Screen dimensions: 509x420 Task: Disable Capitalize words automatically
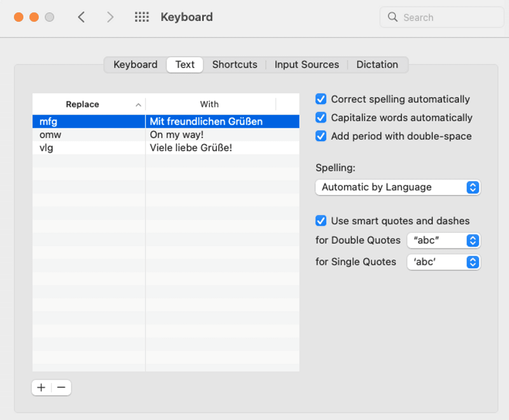[x=321, y=118]
